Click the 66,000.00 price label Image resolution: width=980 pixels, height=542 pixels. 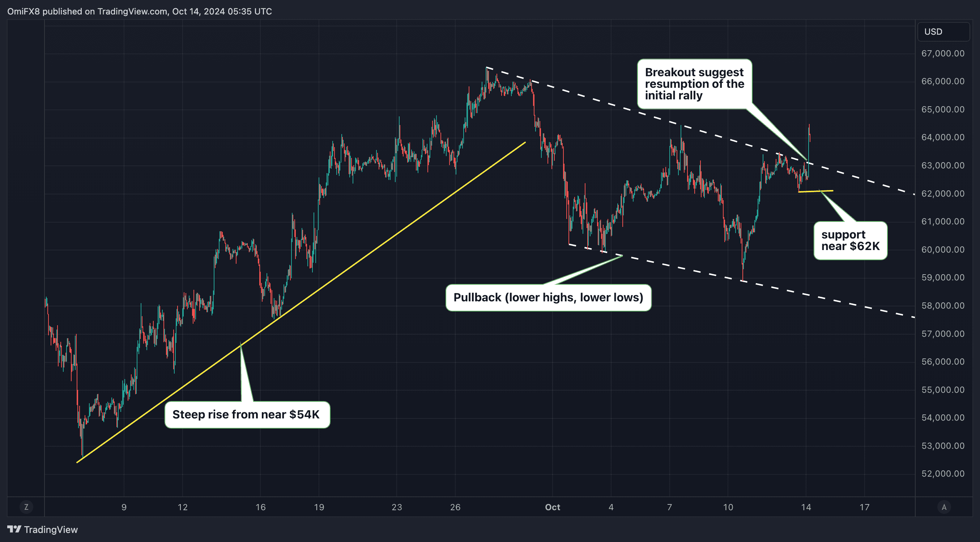pos(943,81)
